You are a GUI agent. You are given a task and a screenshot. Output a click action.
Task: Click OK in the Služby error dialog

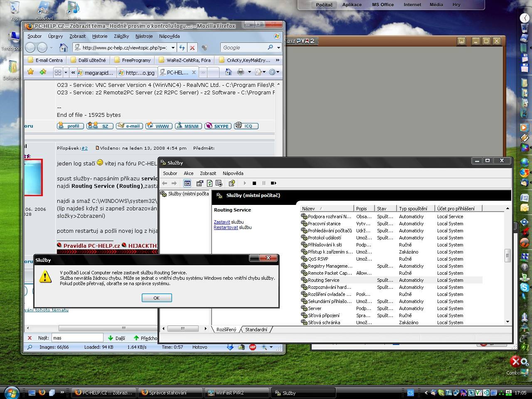click(x=156, y=298)
